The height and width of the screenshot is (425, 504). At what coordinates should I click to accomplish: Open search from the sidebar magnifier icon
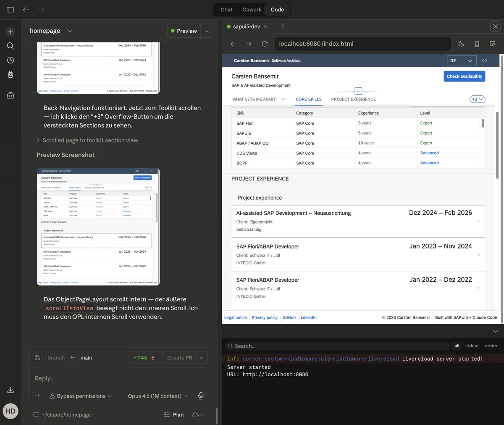(x=10, y=46)
